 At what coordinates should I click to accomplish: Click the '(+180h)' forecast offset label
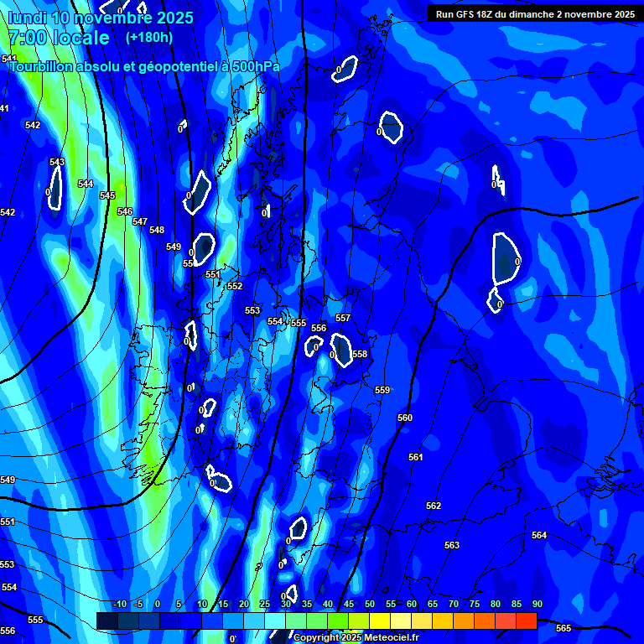click(149, 38)
